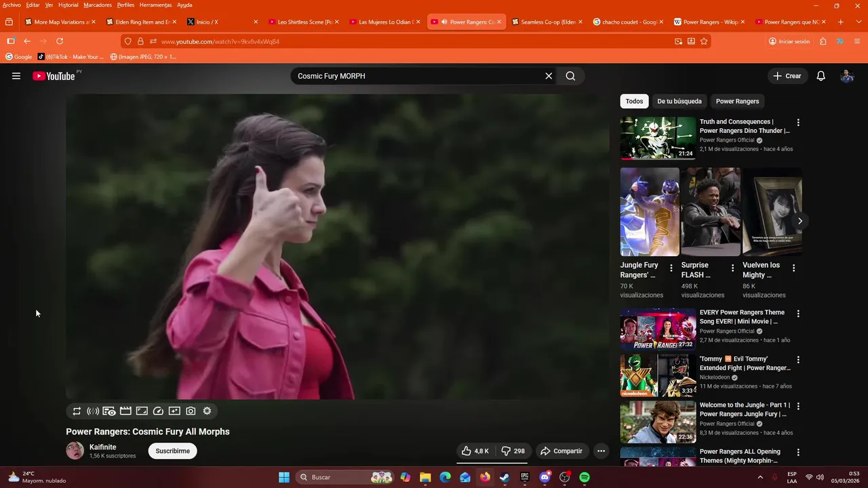
Task: Select the De tu búsqueda chip
Action: [x=679, y=101]
